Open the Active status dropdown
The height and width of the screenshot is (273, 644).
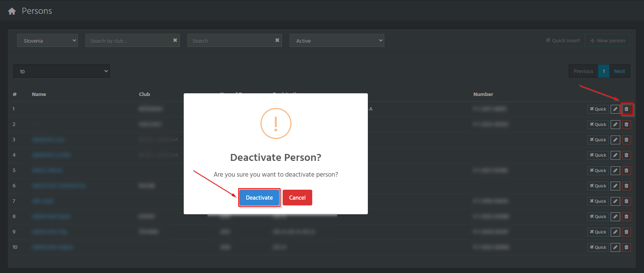[x=337, y=40]
